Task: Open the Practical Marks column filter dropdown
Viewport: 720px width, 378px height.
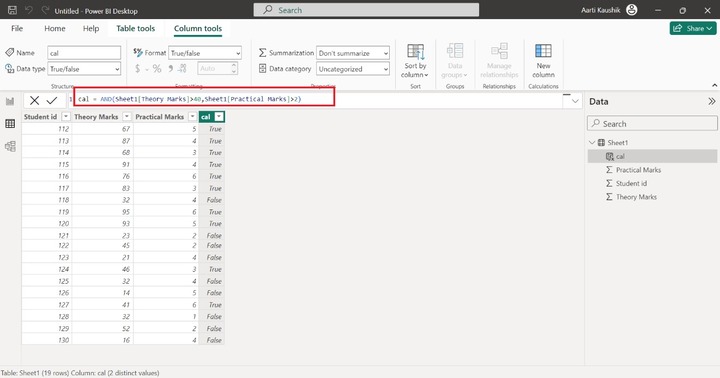Action: coord(192,117)
